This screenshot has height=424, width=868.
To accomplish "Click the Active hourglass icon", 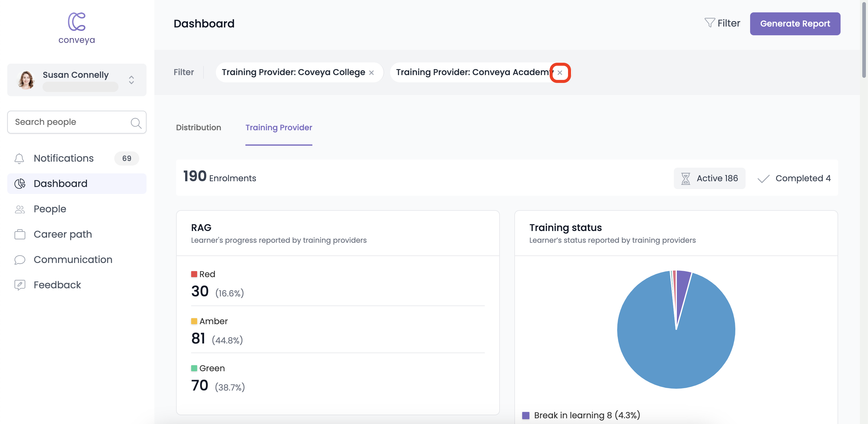I will coord(685,178).
